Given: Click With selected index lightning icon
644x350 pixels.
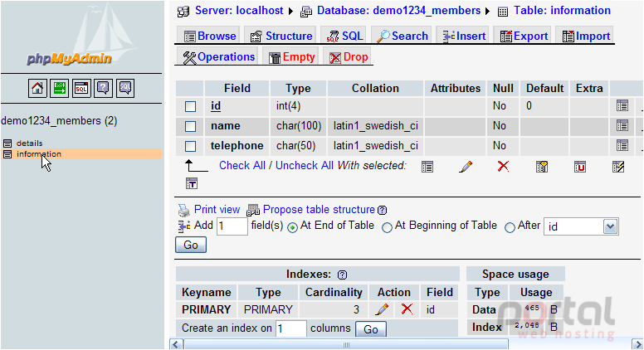Looking at the screenshot, I should coord(618,167).
